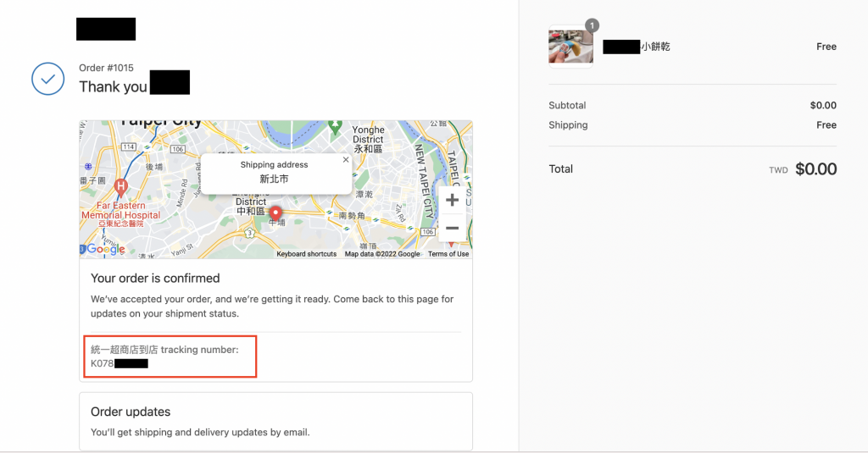The width and height of the screenshot is (868, 453).
Task: Click the Order updates heading
Action: coord(131,412)
